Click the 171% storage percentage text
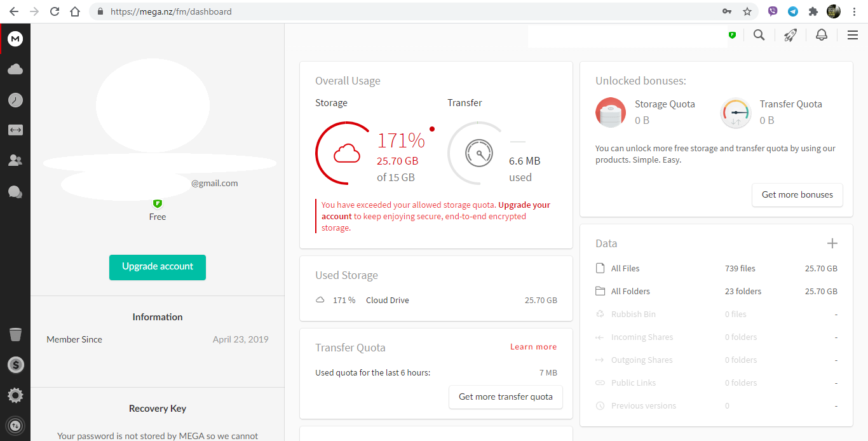Screen dimensions: 868x441 click(x=401, y=140)
